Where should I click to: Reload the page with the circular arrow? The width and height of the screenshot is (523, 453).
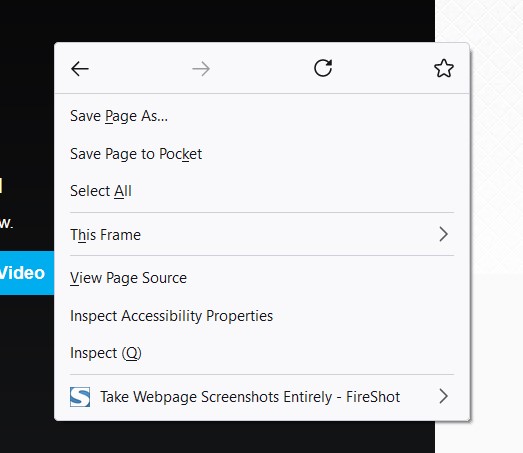323,68
